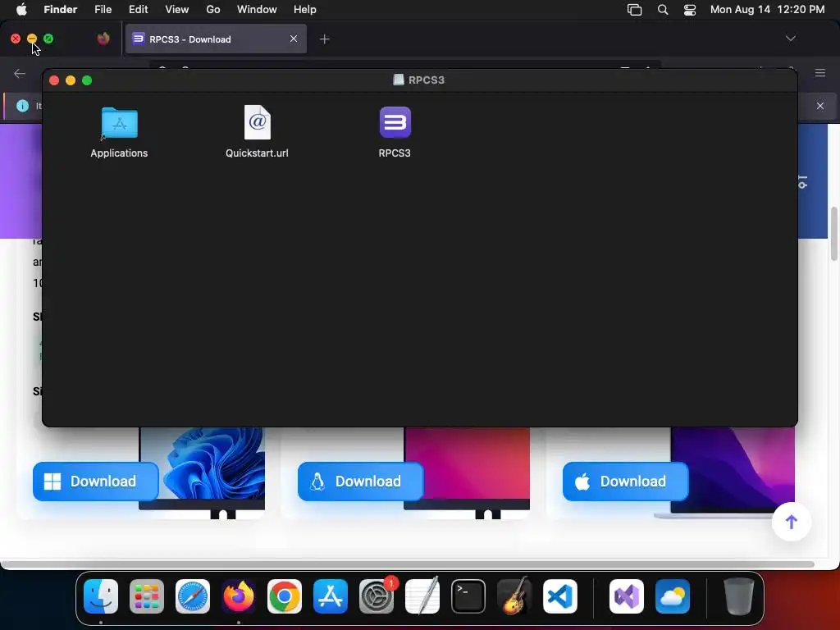This screenshot has width=840, height=630.
Task: Click the Firefox back arrow
Action: [x=20, y=73]
